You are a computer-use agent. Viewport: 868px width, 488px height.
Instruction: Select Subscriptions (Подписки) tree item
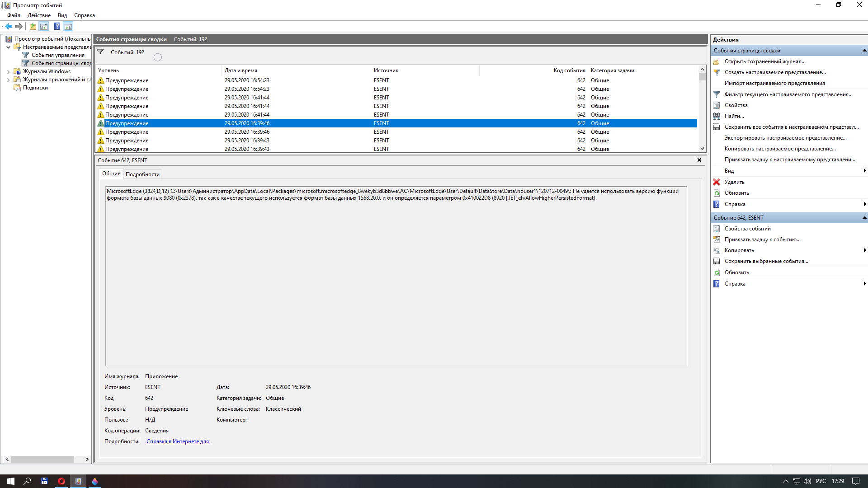click(35, 88)
